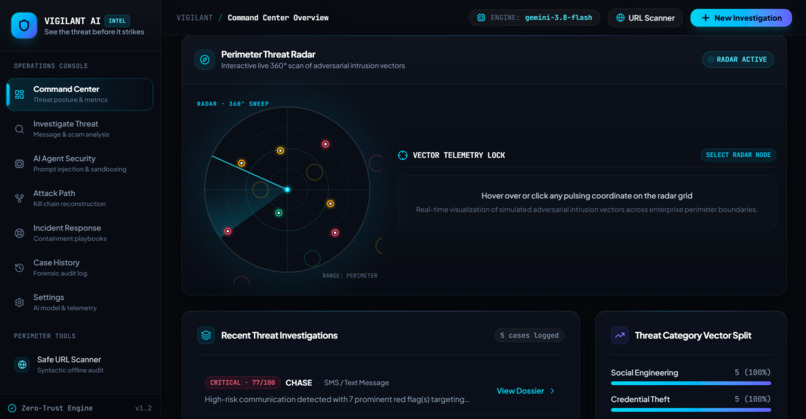Select the orange radar node at upper left
Viewport: 806px width, 419px height.
[x=241, y=163]
